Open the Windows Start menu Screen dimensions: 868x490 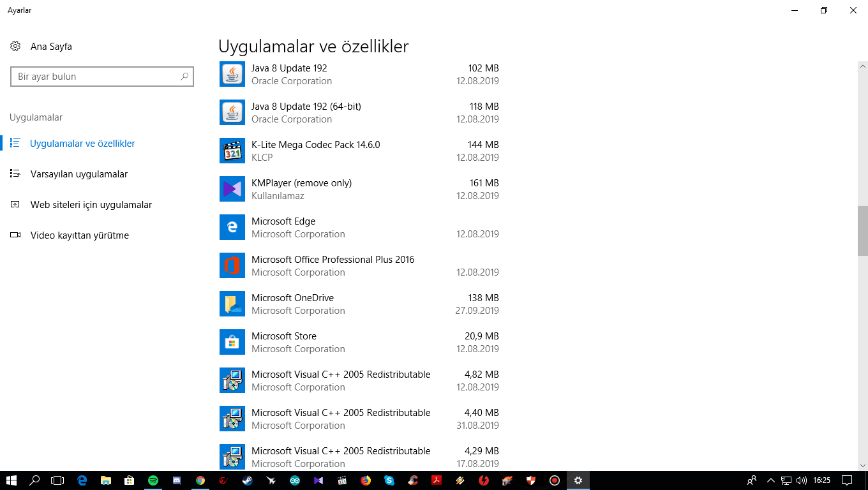[11, 480]
